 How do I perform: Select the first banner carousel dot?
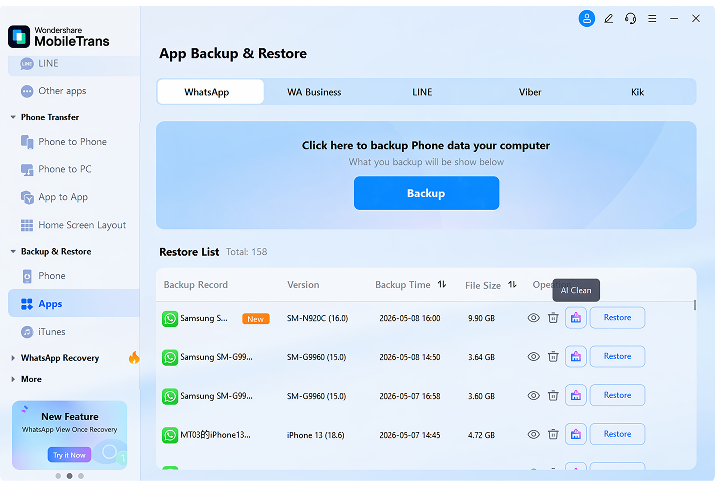pyautogui.click(x=58, y=476)
